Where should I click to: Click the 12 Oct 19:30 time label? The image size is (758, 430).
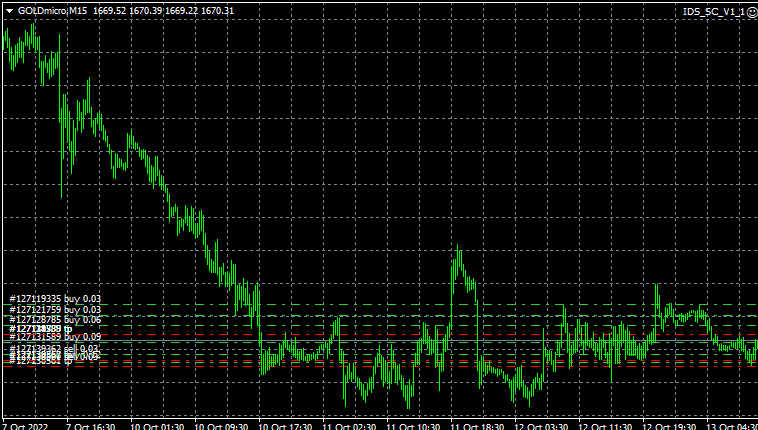click(x=670, y=425)
